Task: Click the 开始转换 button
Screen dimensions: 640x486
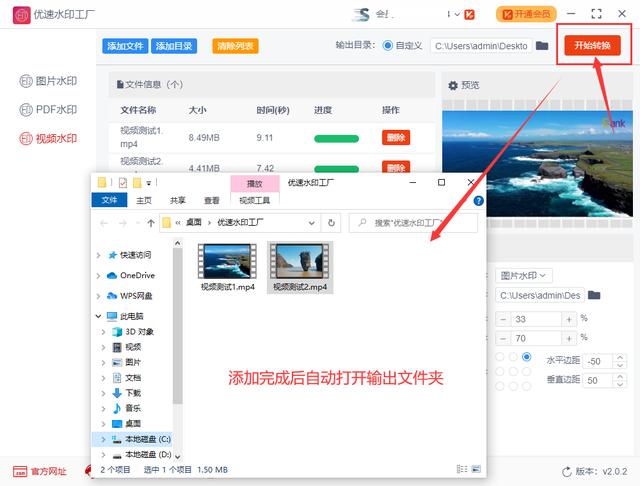Action: pyautogui.click(x=592, y=45)
